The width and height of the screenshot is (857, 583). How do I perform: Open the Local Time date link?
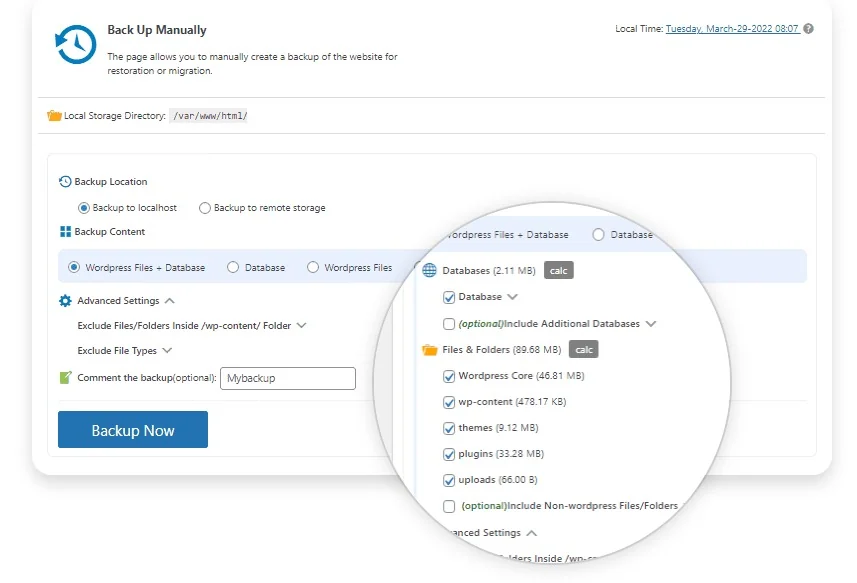click(x=732, y=28)
